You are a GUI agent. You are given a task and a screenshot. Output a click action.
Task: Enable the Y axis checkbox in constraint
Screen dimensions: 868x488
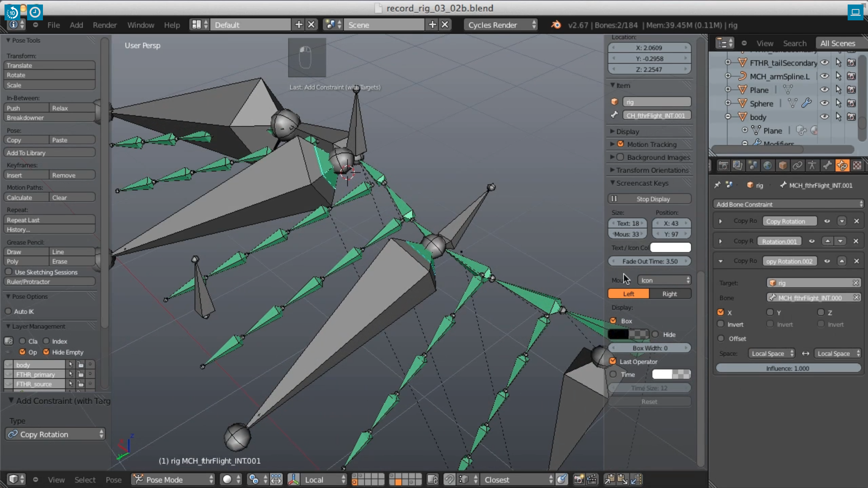[x=770, y=312]
